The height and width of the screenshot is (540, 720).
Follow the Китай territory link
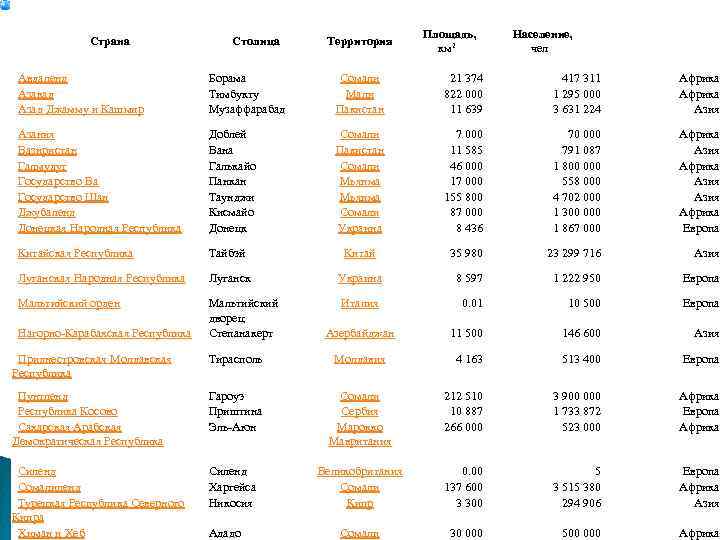click(360, 253)
